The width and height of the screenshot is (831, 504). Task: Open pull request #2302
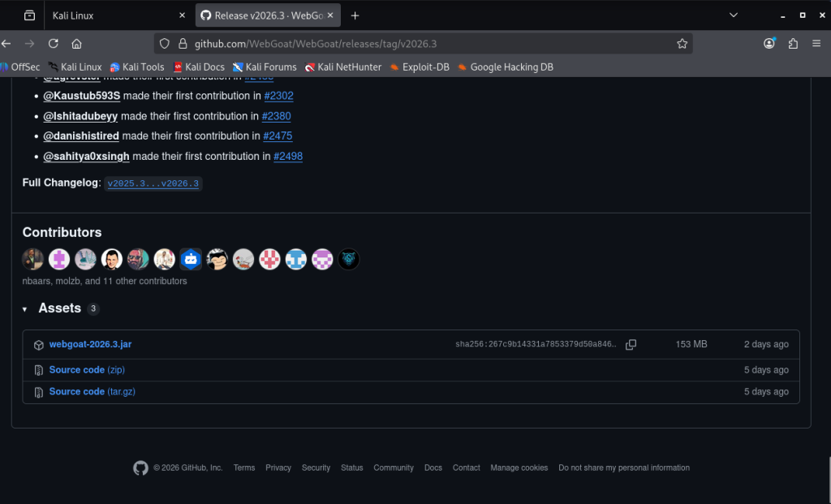pos(279,96)
